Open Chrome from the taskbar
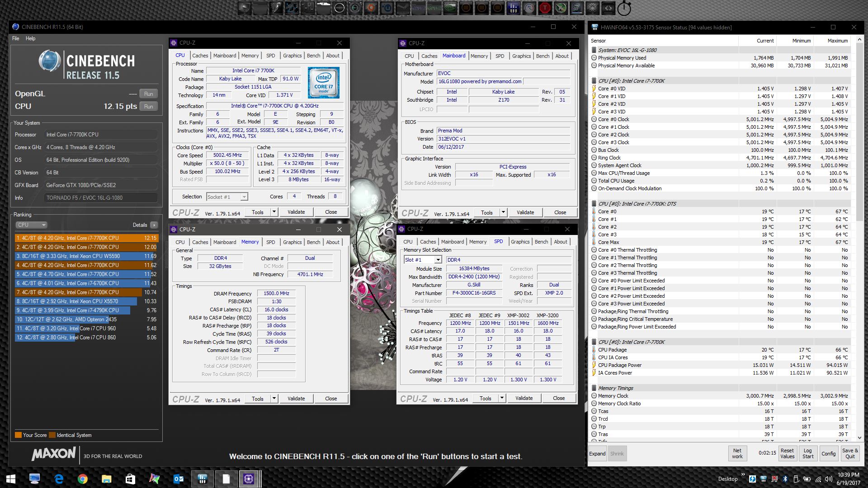Screen dimensions: 868x488 [82, 479]
